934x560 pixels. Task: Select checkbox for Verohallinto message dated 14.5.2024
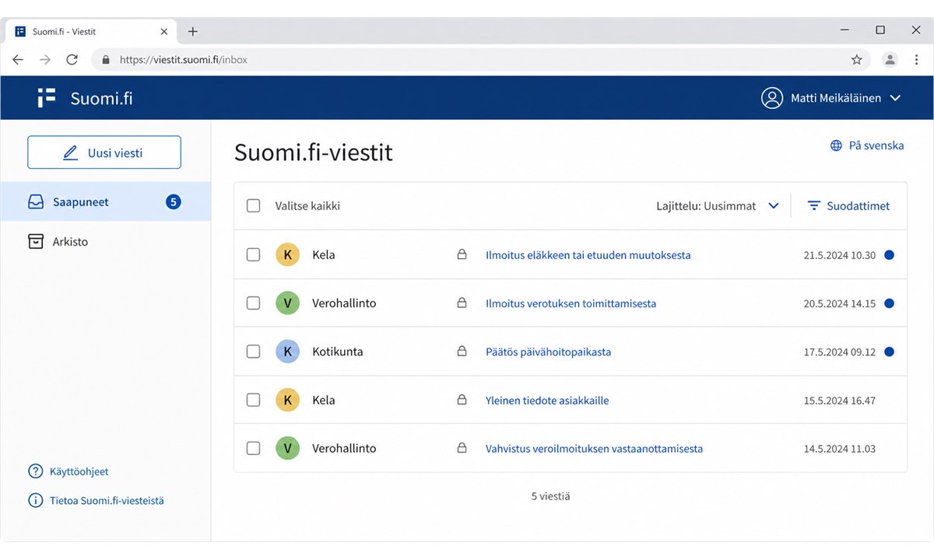coord(253,449)
